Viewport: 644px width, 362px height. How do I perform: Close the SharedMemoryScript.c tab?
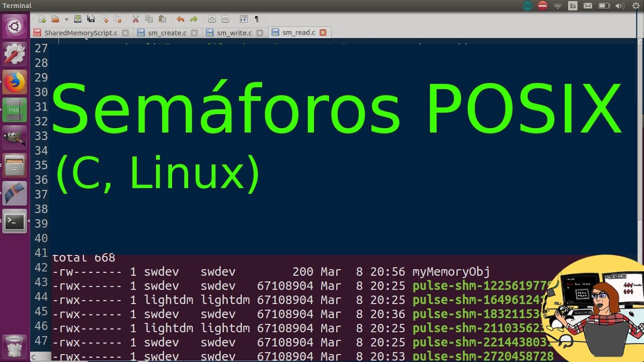pyautogui.click(x=125, y=33)
